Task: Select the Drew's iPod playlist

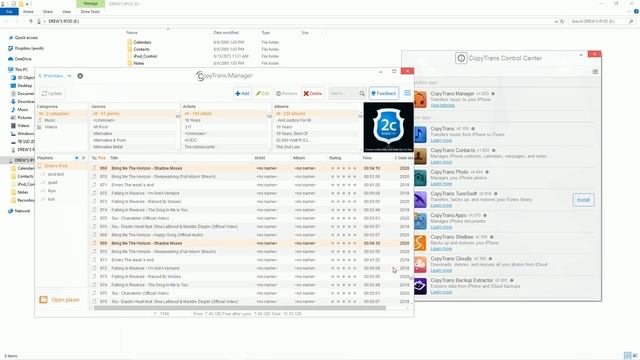Action: point(56,166)
